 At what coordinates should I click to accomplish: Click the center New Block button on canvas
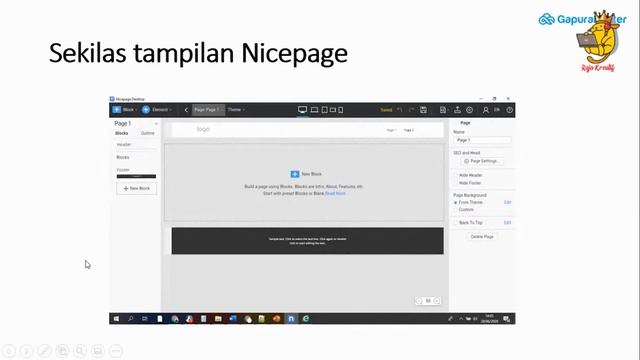click(306, 174)
